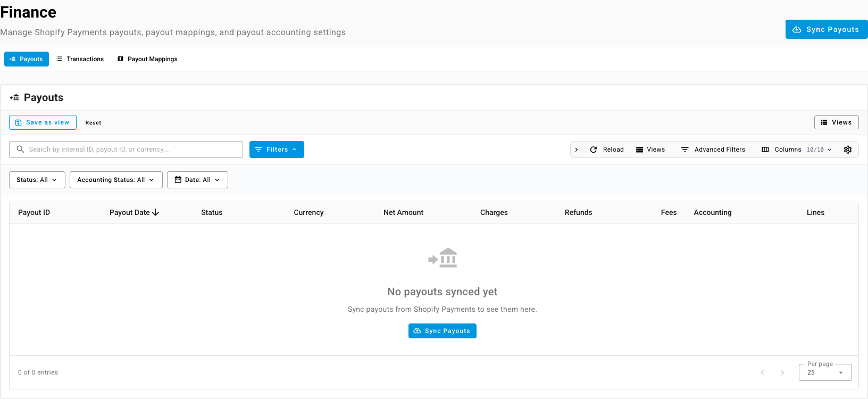Open the Status: All filter dropdown
868x399 pixels.
[x=37, y=180]
